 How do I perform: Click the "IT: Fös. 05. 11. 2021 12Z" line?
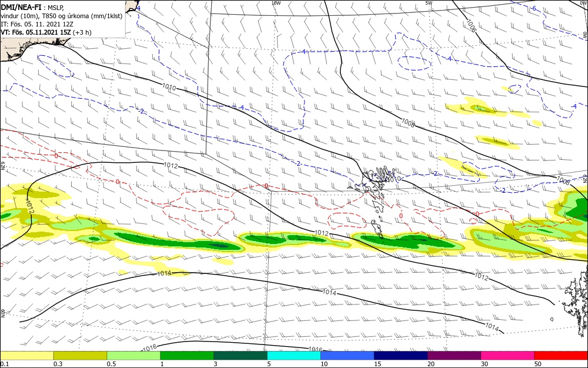tap(37, 24)
